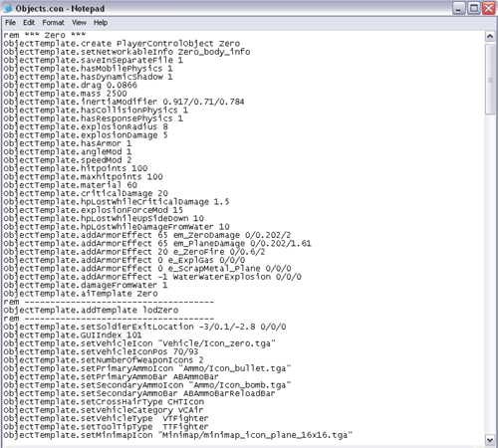
Task: Click the 'setPrimaryAmmoBar ABAmmoBar' line
Action: pyautogui.click(x=112, y=376)
